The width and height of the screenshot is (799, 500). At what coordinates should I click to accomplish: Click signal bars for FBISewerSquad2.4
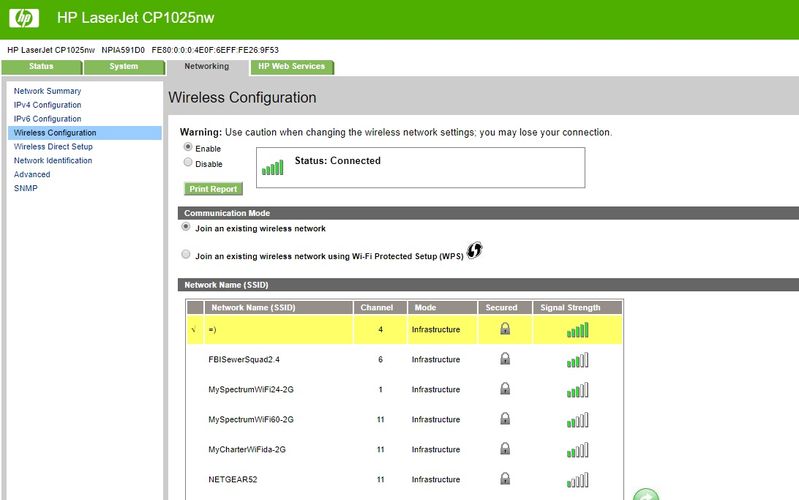pos(577,360)
